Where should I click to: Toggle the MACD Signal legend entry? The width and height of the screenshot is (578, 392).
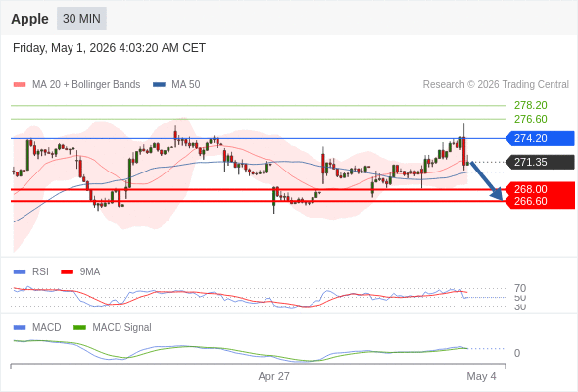(x=121, y=328)
